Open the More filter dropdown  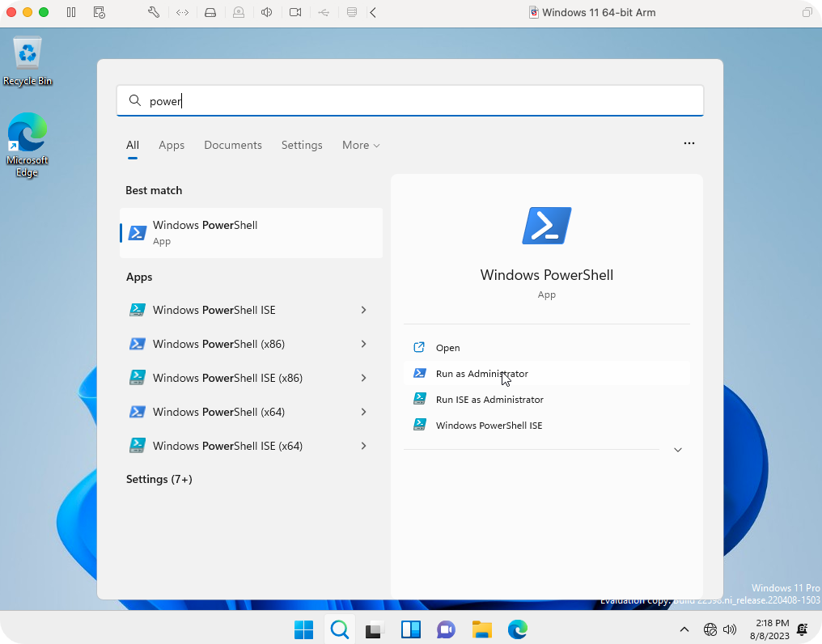tap(361, 146)
